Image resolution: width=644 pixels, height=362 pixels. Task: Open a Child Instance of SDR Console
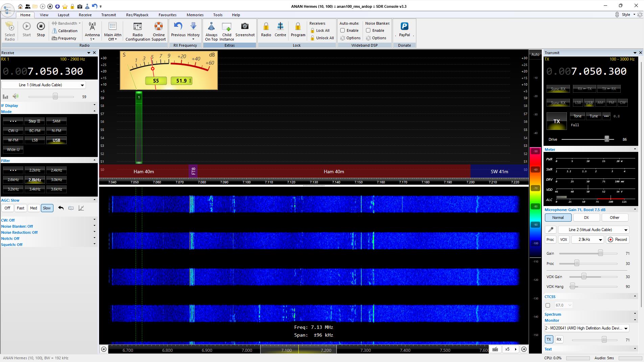click(227, 30)
